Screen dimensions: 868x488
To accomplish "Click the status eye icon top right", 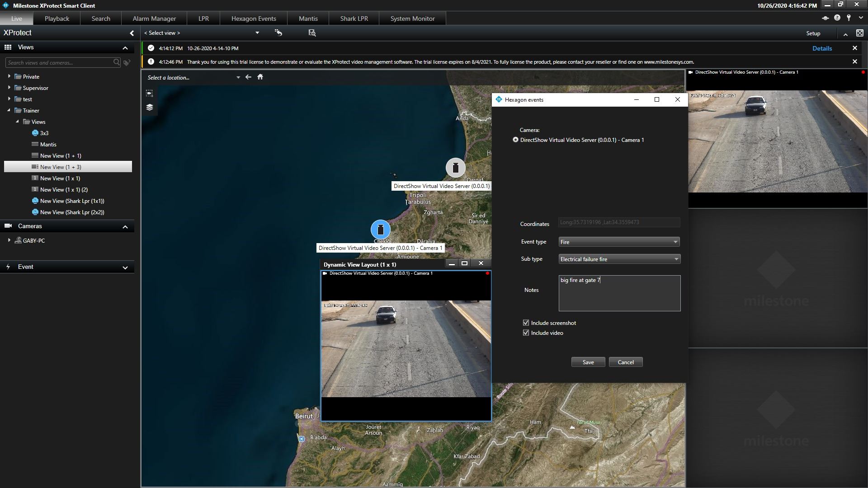I will tap(825, 18).
